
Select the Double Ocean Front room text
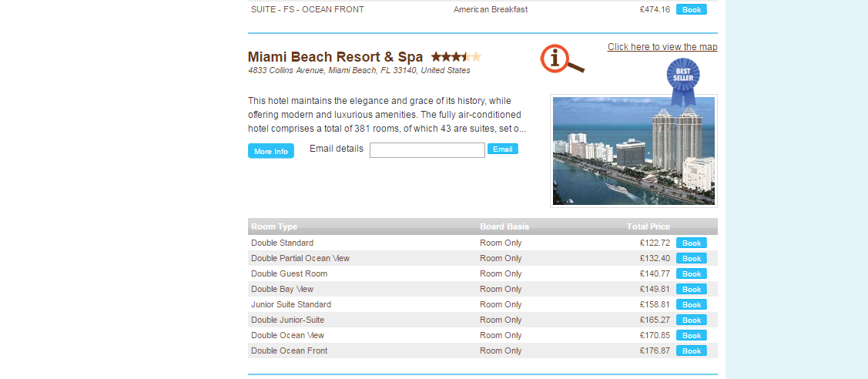coord(289,350)
